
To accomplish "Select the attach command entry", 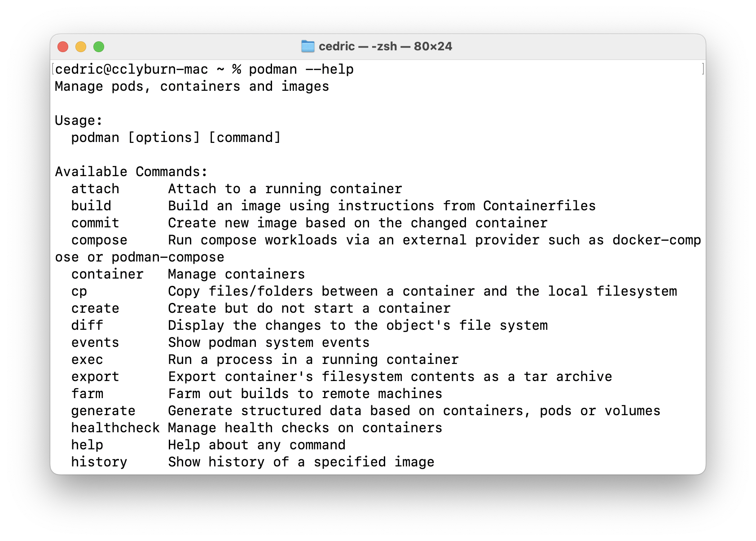I will click(x=94, y=188).
